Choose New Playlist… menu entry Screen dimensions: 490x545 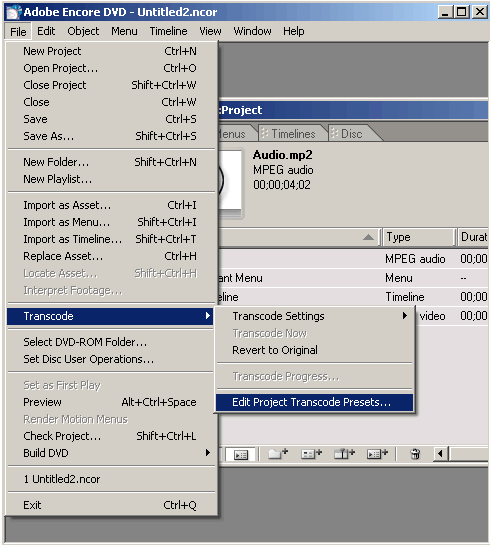[111, 179]
